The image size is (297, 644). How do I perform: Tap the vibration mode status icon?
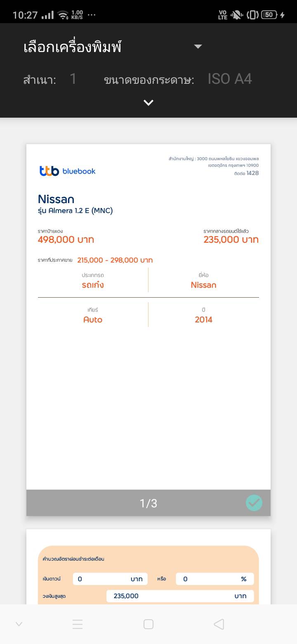click(252, 15)
